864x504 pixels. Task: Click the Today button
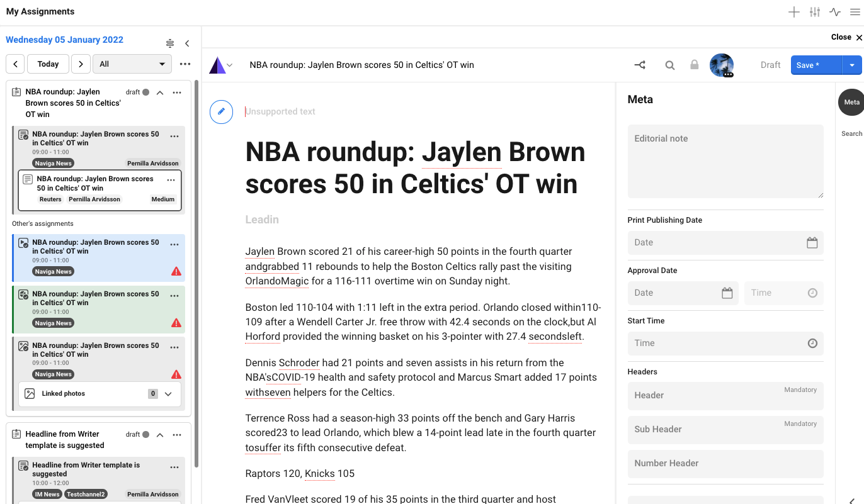(x=48, y=64)
